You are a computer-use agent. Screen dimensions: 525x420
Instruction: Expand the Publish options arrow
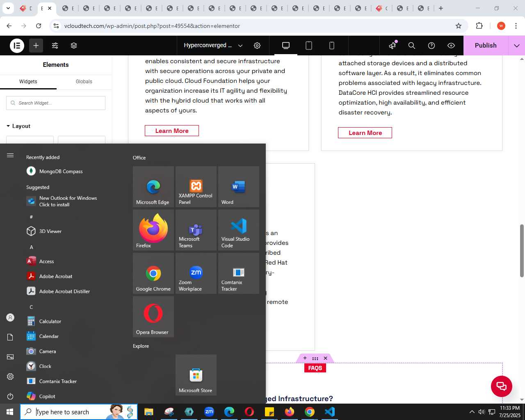pyautogui.click(x=517, y=46)
